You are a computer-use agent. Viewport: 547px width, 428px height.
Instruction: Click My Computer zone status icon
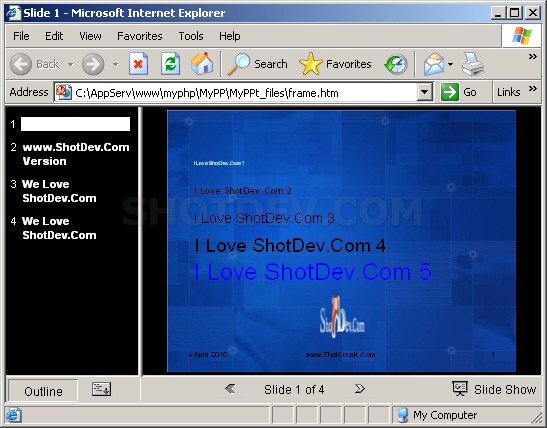[x=403, y=415]
